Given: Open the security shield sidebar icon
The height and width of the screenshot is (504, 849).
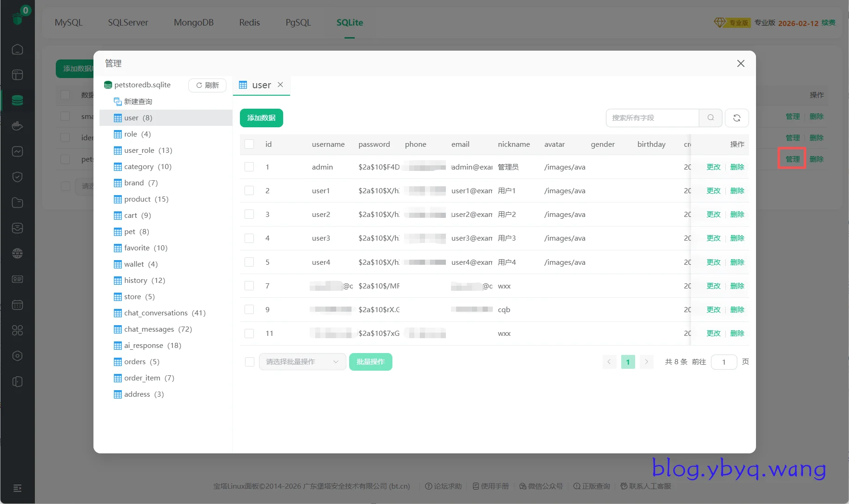Looking at the screenshot, I should coord(17,177).
